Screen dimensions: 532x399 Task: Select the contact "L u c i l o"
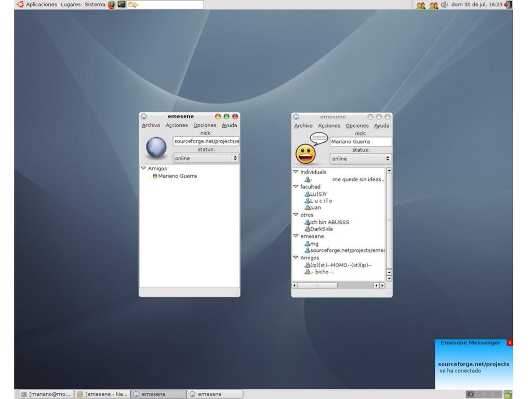pyautogui.click(x=321, y=201)
